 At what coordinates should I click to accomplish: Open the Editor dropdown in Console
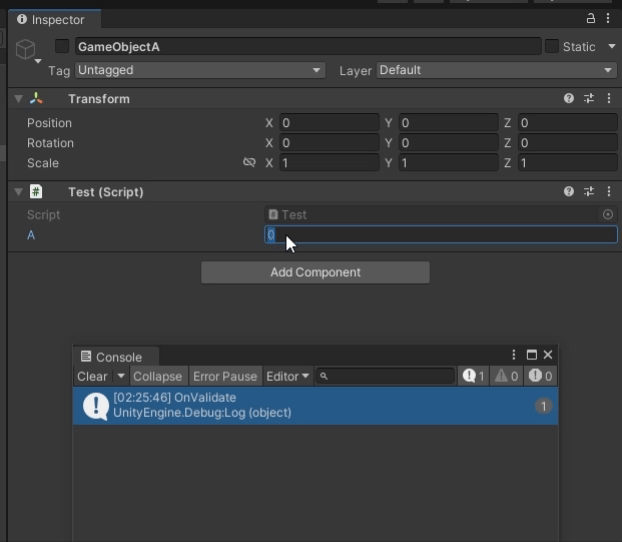[287, 376]
